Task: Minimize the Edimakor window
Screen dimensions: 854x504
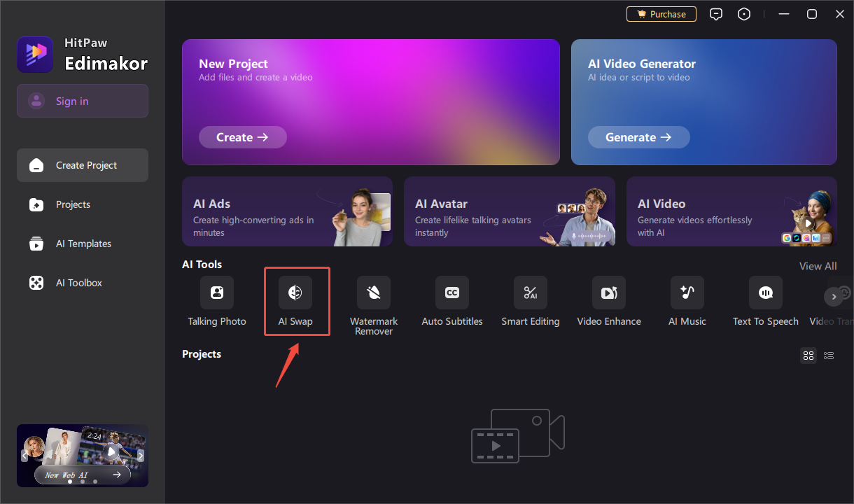Action: point(783,14)
